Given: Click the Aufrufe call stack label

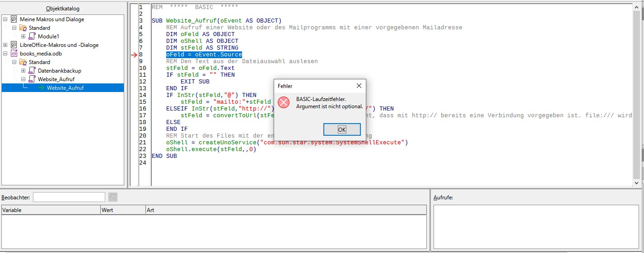Looking at the screenshot, I should (x=443, y=198).
